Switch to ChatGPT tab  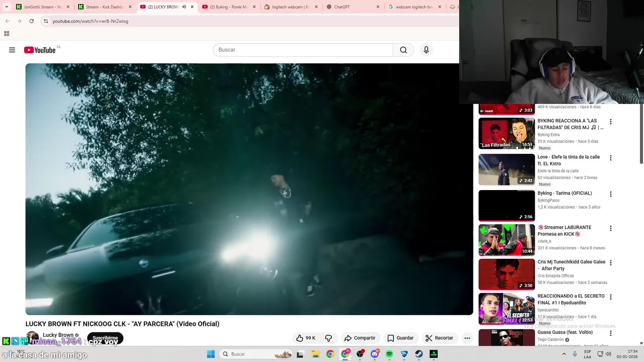pos(353,7)
